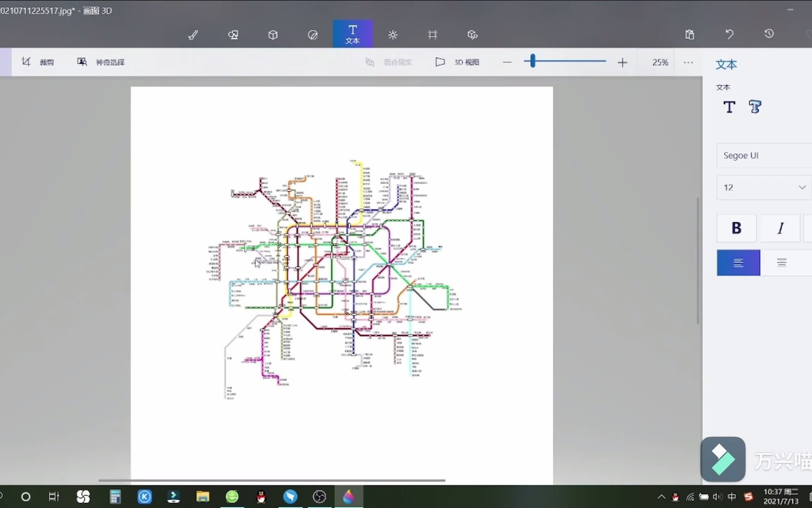Switch to Paint 3D taskbar icon

(349, 497)
